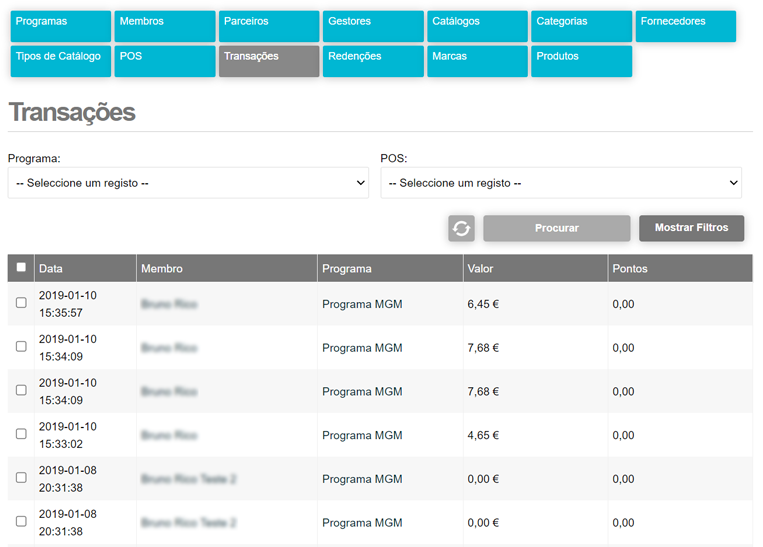The height and width of the screenshot is (547, 763).
Task: Click the date 2019-01-10 15:33:02
Action: click(68, 435)
